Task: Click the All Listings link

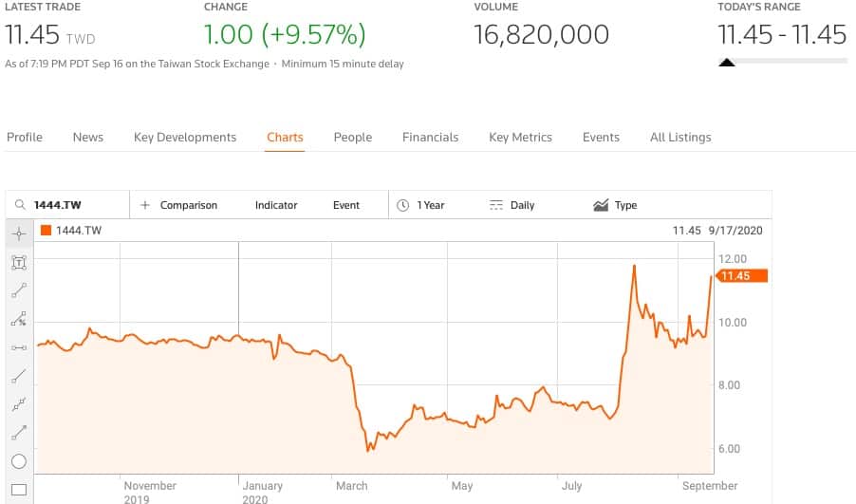Action: (680, 138)
